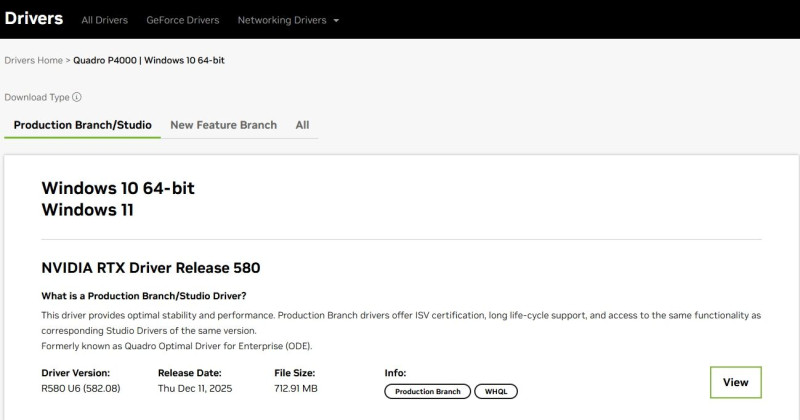Screen dimensions: 800x420
Task: Click the Windows 11 heading text
Action: (x=87, y=210)
